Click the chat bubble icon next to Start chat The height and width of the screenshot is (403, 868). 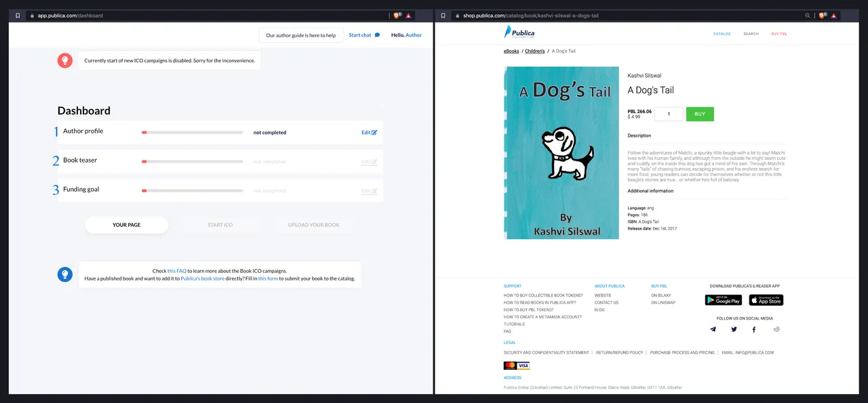pyautogui.click(x=377, y=35)
